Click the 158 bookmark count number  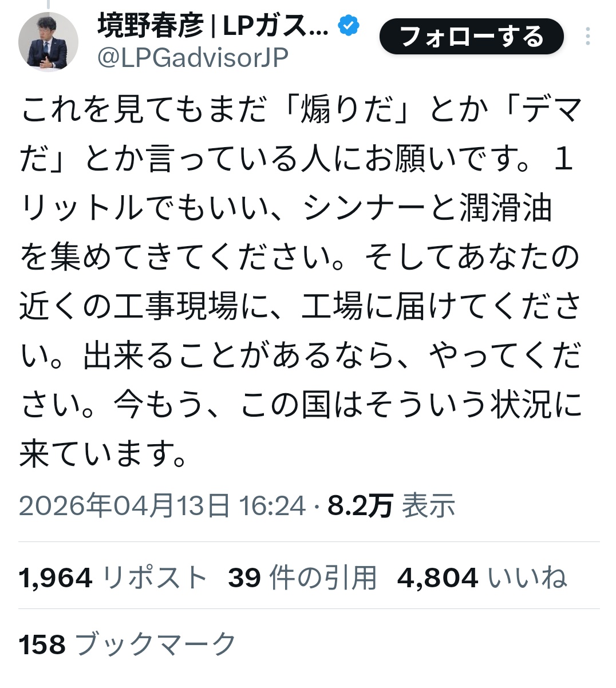(42, 644)
